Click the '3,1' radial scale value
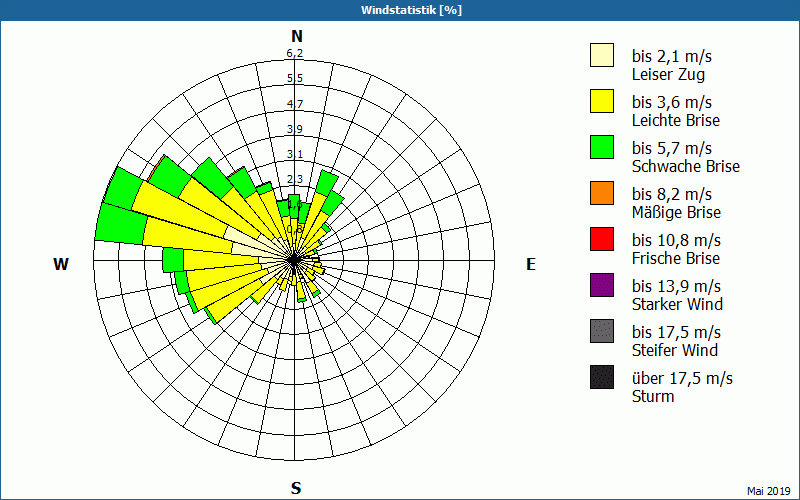This screenshot has height=500, width=800. click(x=295, y=154)
